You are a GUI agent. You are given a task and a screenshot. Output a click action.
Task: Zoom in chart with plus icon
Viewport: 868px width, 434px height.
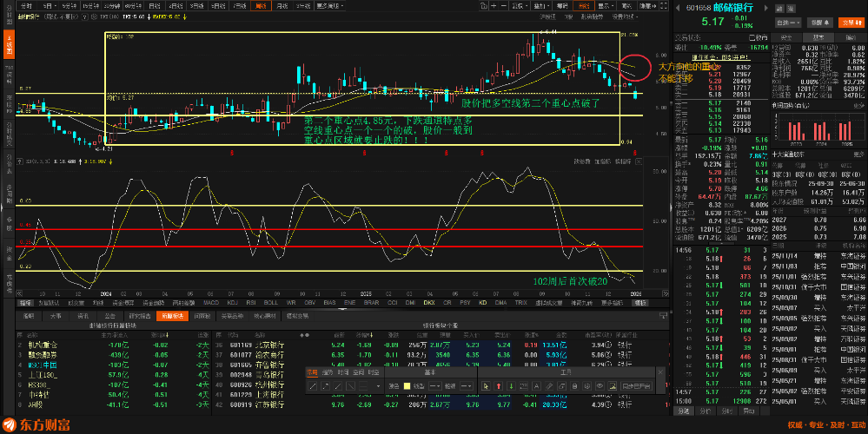tap(494, 5)
